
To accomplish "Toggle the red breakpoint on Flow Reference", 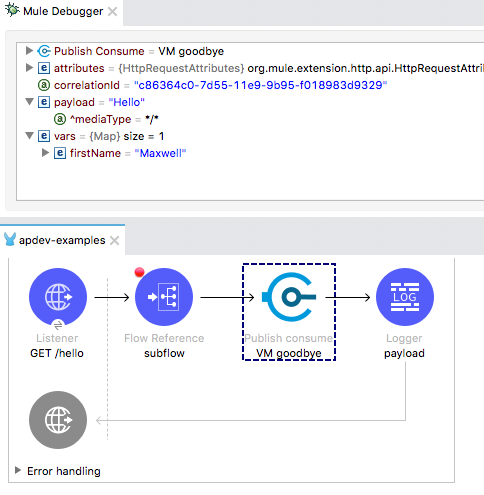I will tap(139, 272).
